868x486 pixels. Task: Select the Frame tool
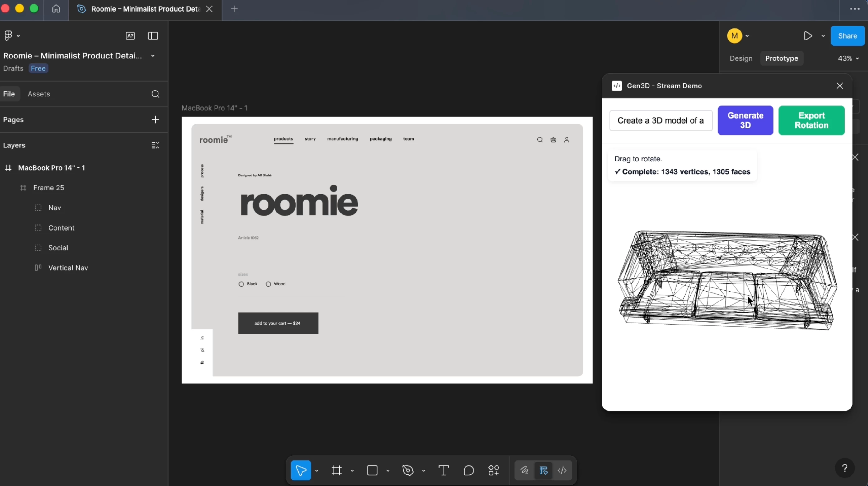click(336, 470)
